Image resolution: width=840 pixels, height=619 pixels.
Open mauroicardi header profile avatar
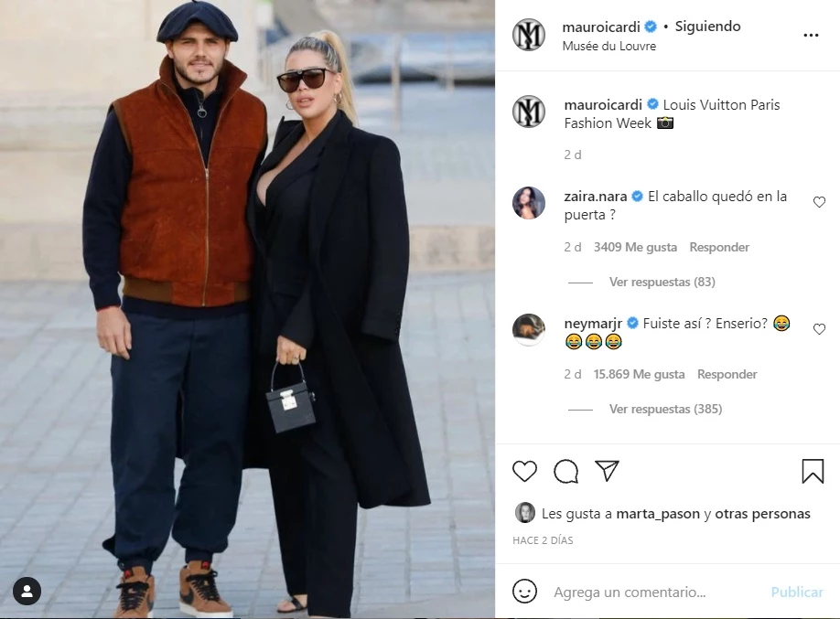529,35
